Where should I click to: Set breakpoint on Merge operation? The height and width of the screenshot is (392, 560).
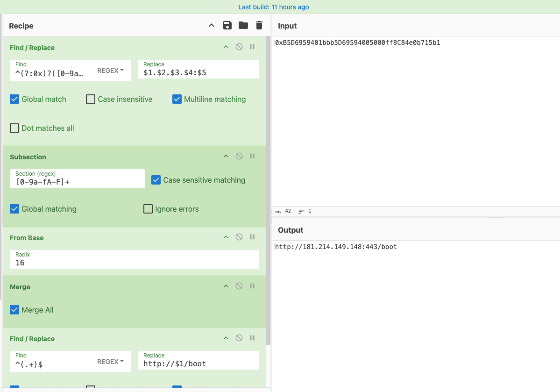coord(252,286)
